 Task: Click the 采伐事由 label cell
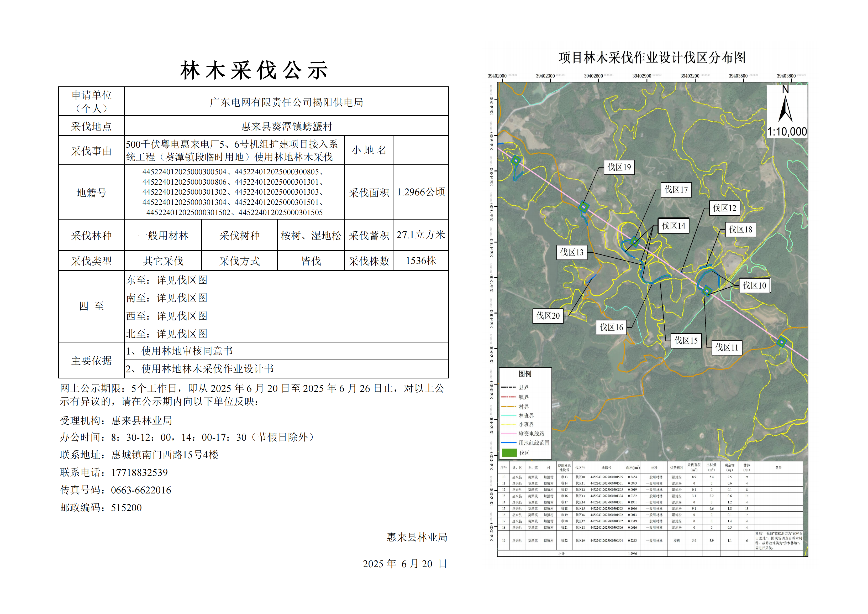(92, 150)
